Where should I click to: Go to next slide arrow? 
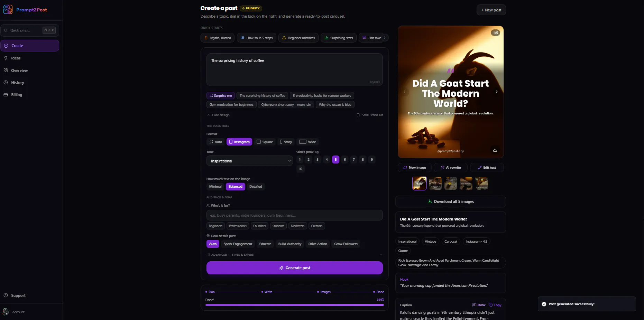click(x=497, y=92)
